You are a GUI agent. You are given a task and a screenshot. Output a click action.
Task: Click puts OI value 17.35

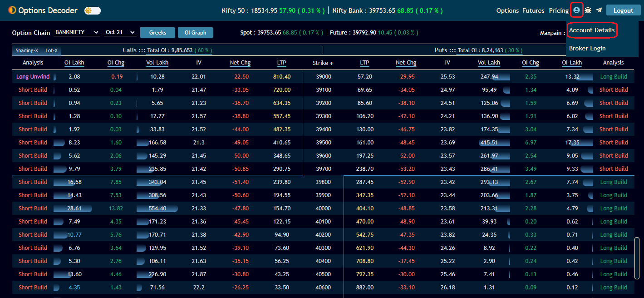(x=572, y=143)
